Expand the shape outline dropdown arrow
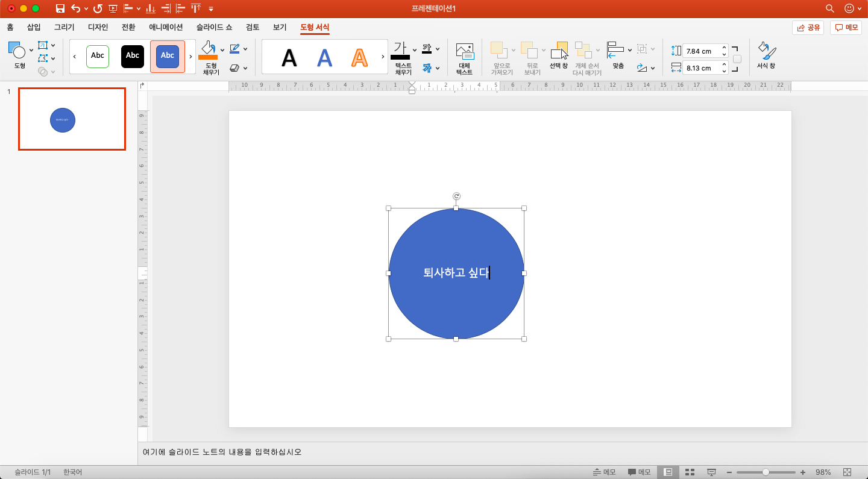Screen dimensions: 868x479 [245, 49]
